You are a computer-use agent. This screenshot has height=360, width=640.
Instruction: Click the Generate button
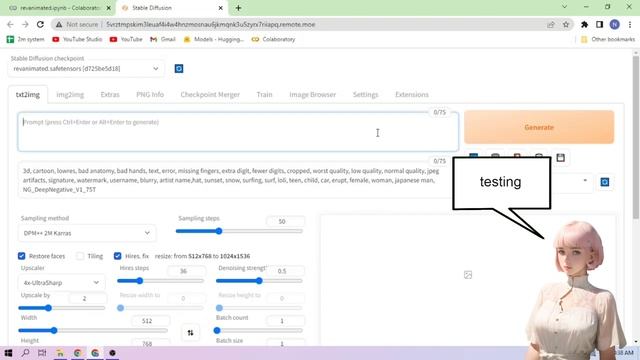click(539, 127)
